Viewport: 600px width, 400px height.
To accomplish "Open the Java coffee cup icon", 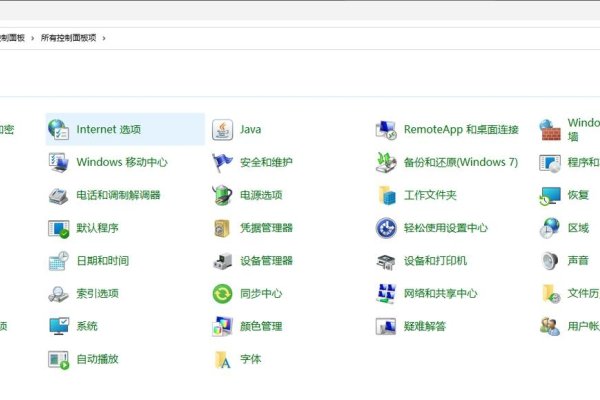I will pyautogui.click(x=222, y=130).
